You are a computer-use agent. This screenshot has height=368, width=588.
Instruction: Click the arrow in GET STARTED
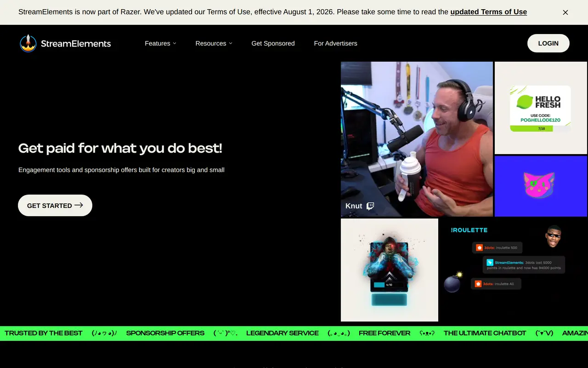[79, 205]
